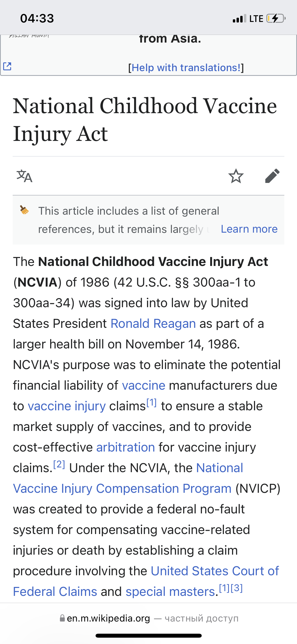Tap the pencil edit icon
Viewport: 297px width, 644px height.
272,176
